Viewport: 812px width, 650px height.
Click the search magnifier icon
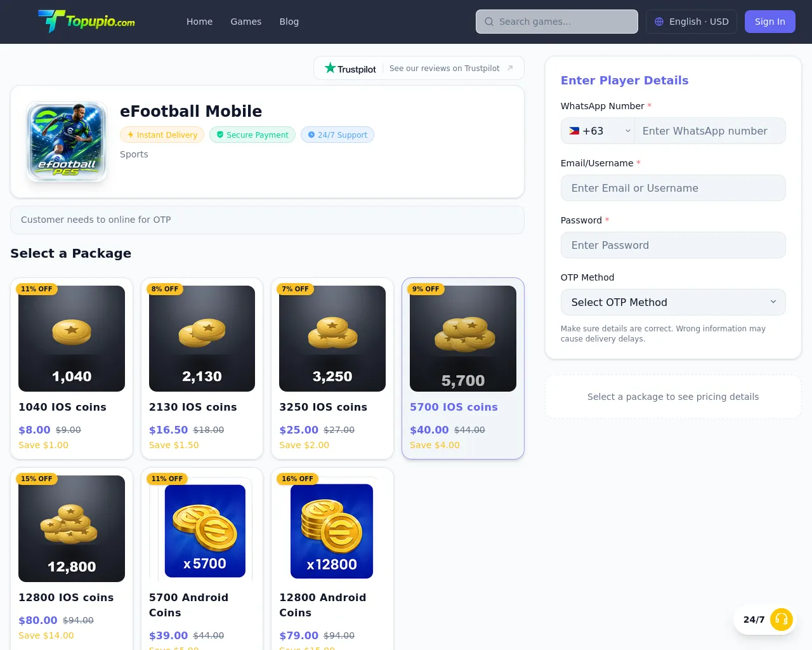489,22
